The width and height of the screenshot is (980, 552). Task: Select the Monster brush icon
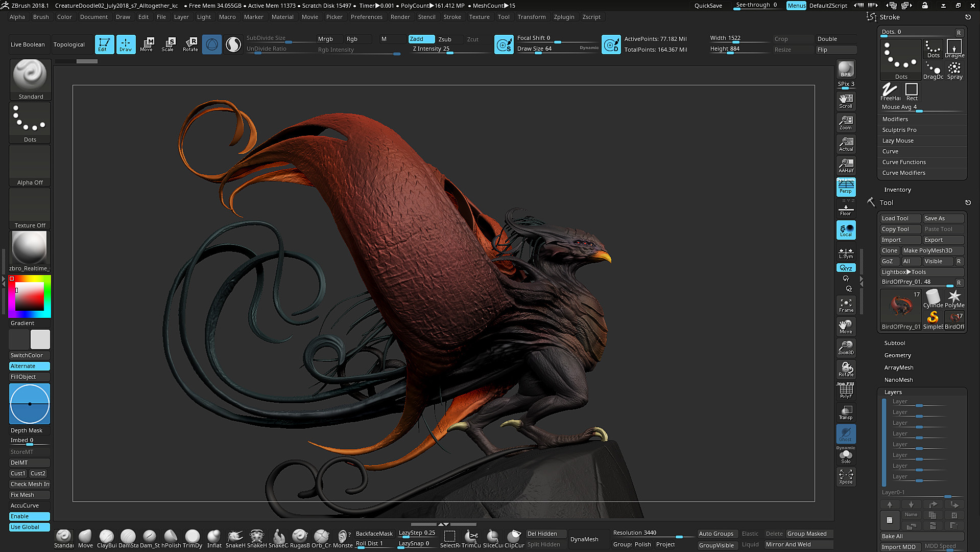click(x=343, y=539)
